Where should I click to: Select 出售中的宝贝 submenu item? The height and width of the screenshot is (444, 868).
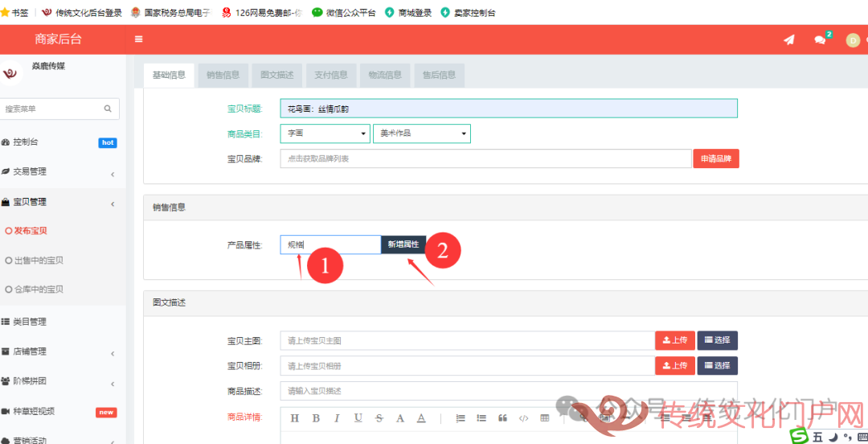(38, 260)
